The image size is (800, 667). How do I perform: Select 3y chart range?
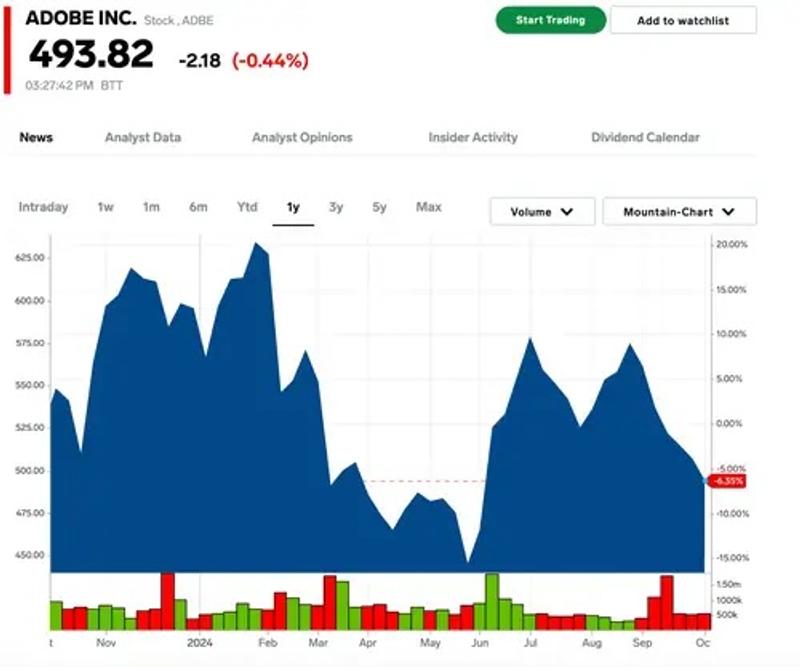tap(336, 207)
